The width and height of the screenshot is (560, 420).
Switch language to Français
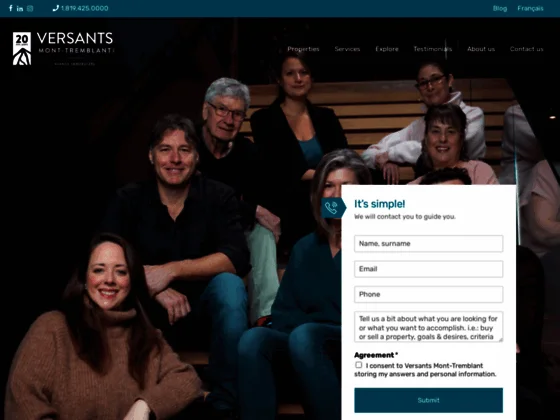[530, 8]
